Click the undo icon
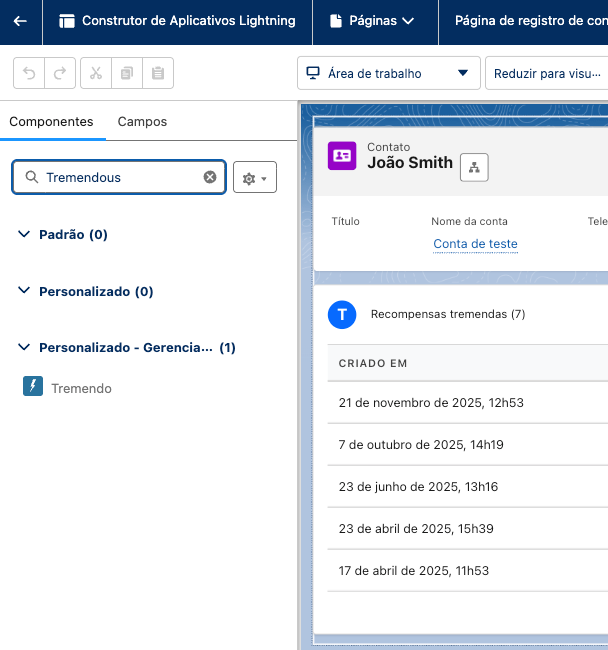Viewport: 608px width, 650px height. pos(29,73)
